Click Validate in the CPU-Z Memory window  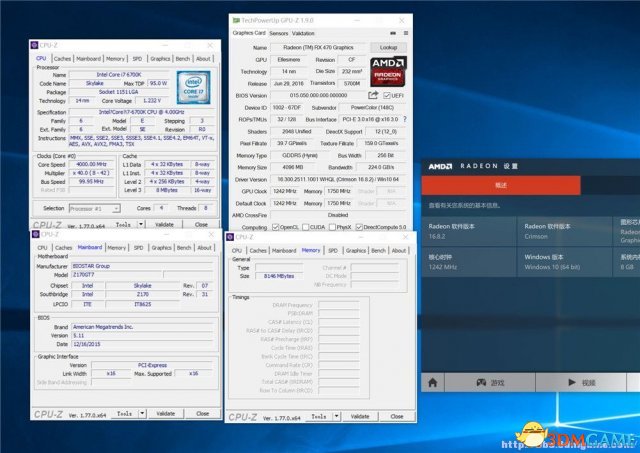(x=360, y=416)
